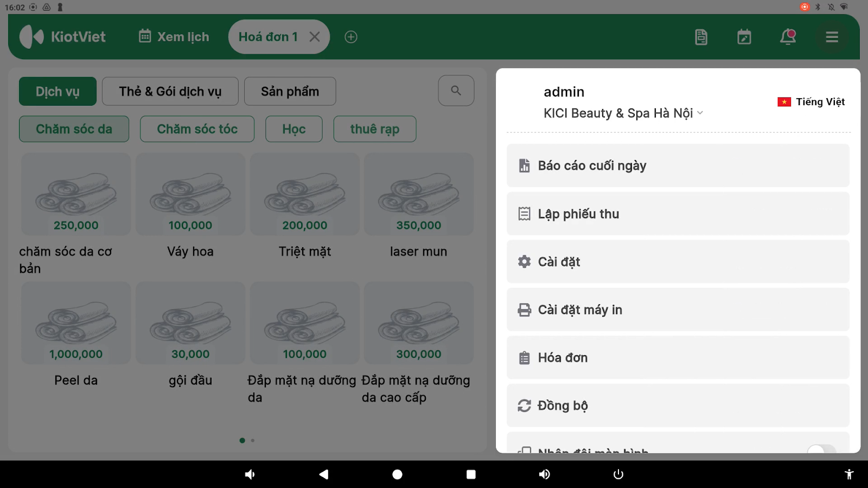Open notifications with the bell icon
The height and width of the screenshot is (488, 868).
788,37
